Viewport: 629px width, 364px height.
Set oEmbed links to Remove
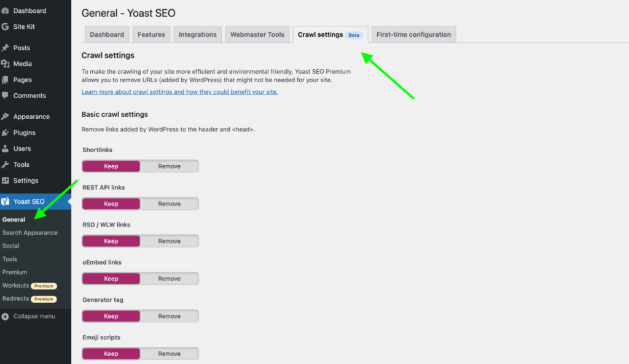(x=170, y=279)
